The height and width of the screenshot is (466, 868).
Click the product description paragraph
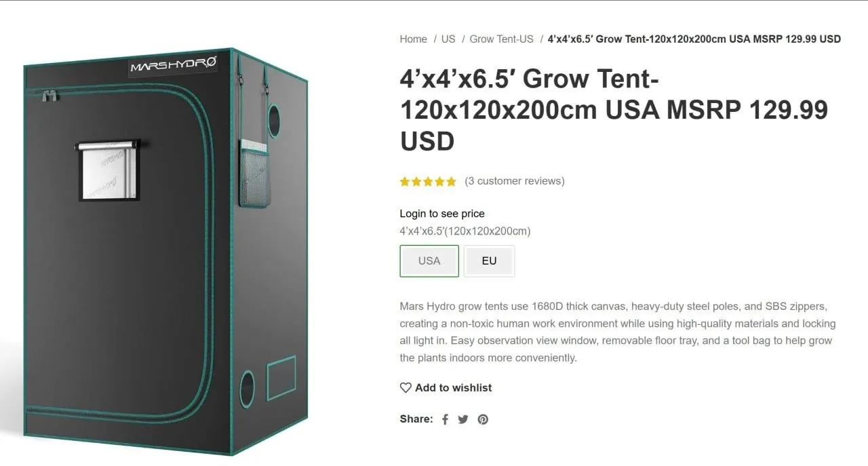click(x=618, y=332)
